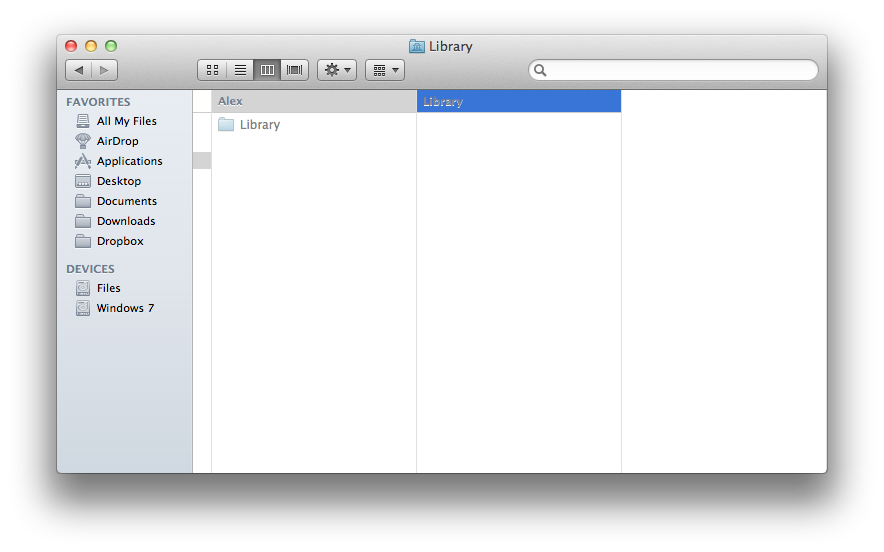Screen dimensions: 884x552
Task: Click the Desktop icon in sidebar
Action: [83, 181]
